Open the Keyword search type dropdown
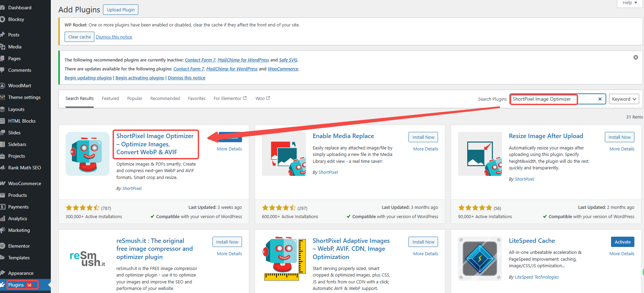 (x=623, y=99)
